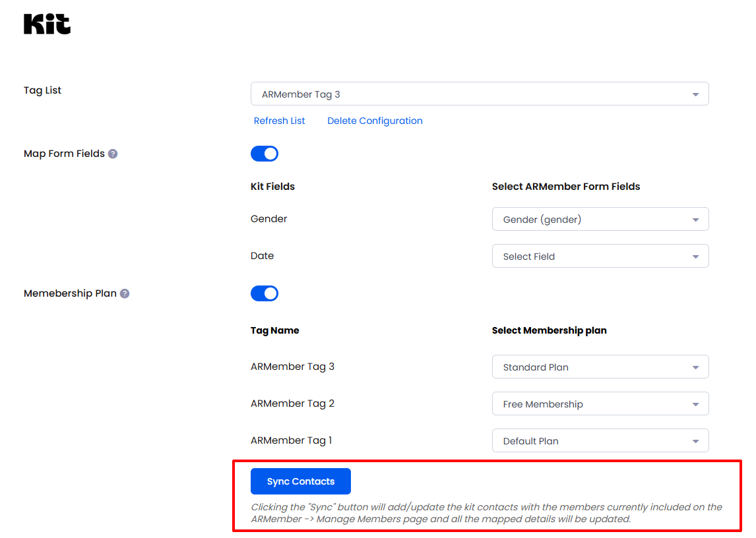Open the ARMember Tag 1 plan dropdown
756x538 pixels.
click(x=600, y=440)
